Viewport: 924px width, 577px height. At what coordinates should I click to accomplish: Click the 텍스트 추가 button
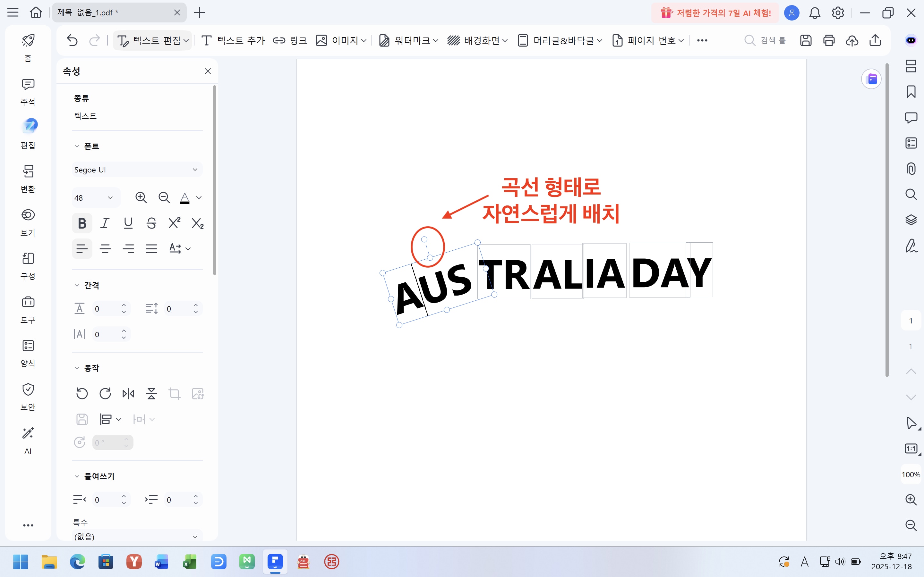(232, 40)
